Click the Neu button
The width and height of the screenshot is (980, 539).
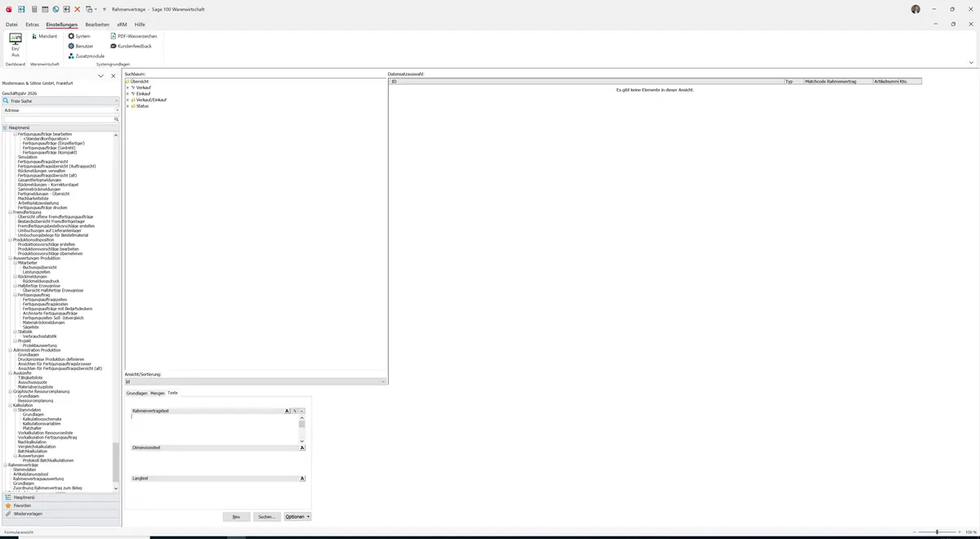tap(236, 516)
